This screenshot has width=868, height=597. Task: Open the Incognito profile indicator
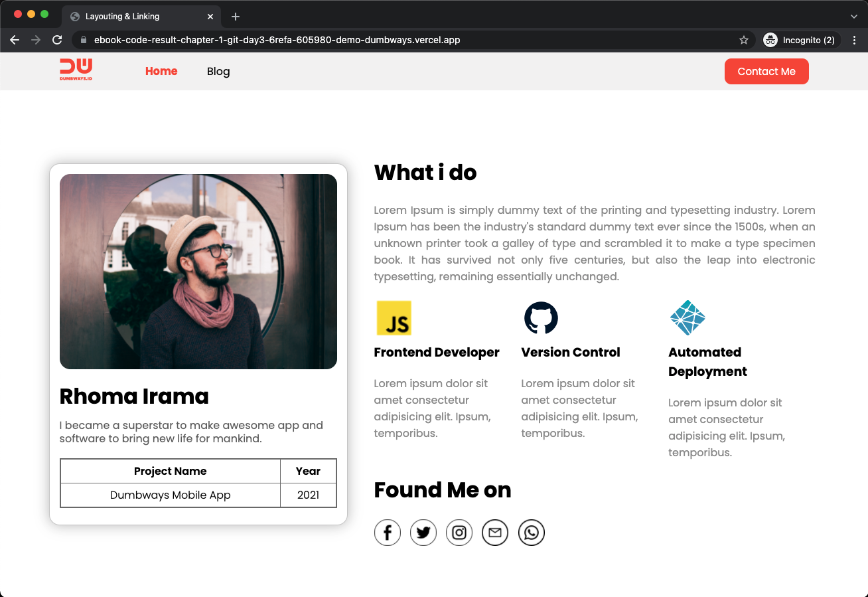coord(800,40)
